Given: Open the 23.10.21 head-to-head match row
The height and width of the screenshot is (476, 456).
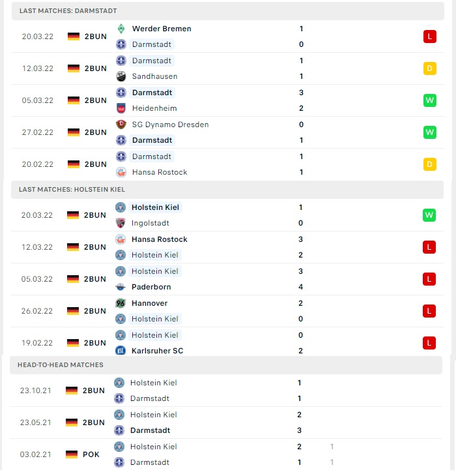Looking at the screenshot, I should pyautogui.click(x=226, y=391).
